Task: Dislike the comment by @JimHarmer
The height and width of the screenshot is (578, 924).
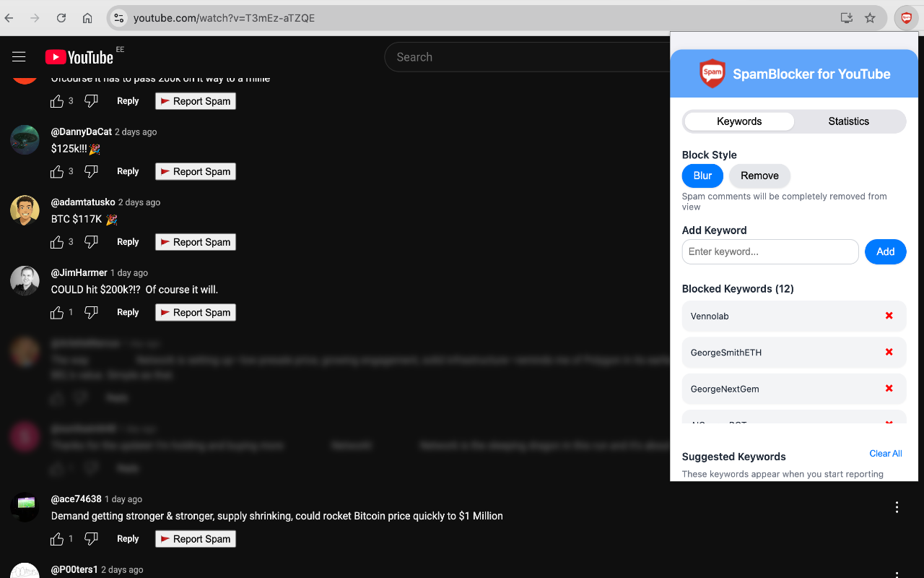Action: [91, 313]
